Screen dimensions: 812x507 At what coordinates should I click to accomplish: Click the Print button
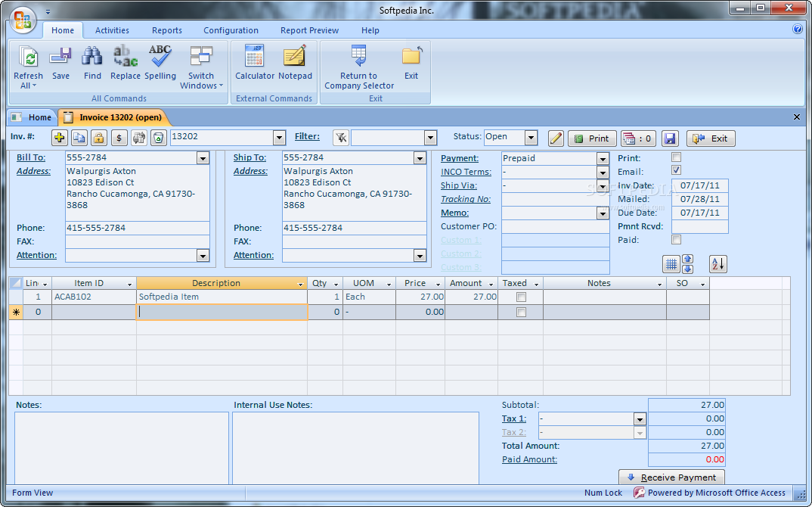[x=593, y=138]
